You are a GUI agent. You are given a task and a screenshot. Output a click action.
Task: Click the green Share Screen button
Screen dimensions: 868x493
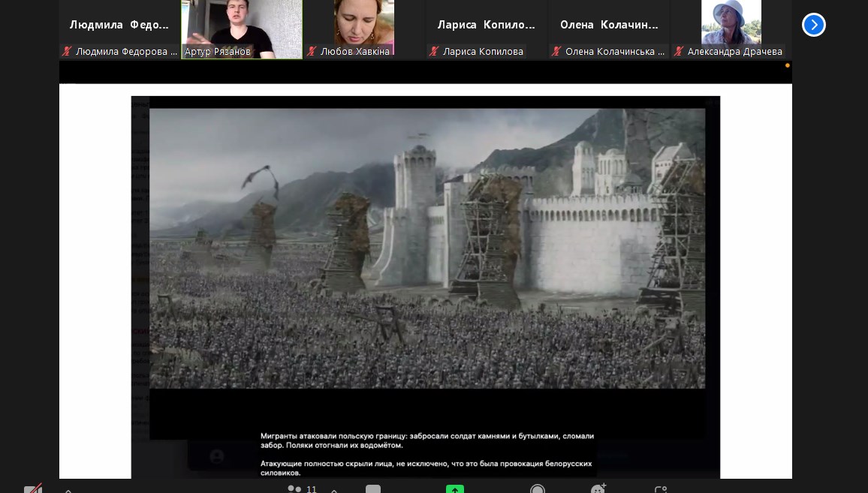click(x=454, y=489)
